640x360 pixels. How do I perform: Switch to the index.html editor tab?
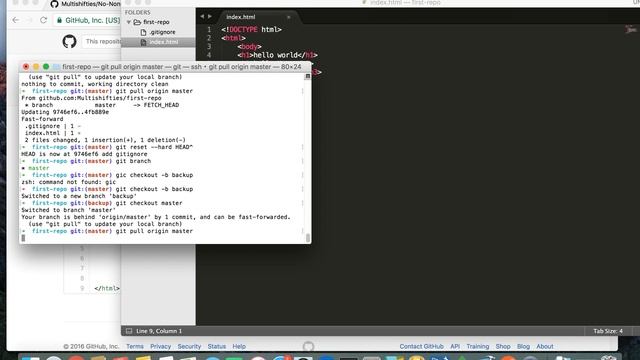[241, 17]
